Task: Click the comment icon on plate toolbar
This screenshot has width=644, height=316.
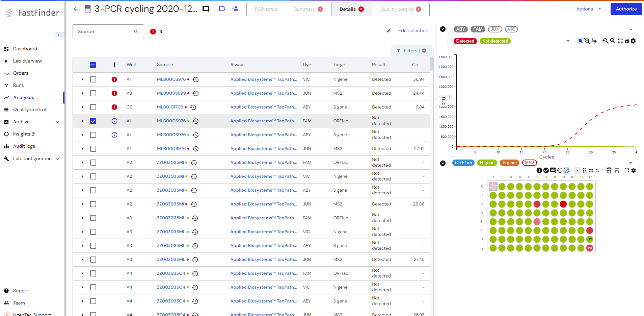Action: tap(553, 170)
